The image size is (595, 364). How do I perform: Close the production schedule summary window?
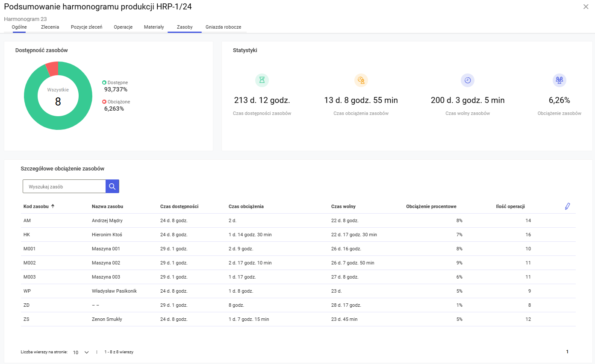tap(586, 6)
